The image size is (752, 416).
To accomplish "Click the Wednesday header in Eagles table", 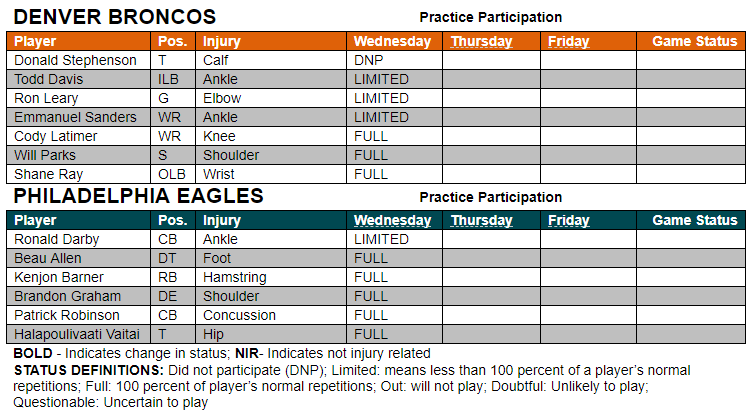I will click(x=392, y=220).
